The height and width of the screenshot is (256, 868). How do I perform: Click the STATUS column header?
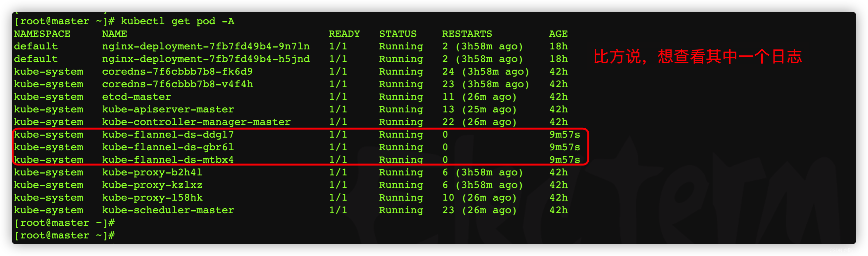click(398, 34)
